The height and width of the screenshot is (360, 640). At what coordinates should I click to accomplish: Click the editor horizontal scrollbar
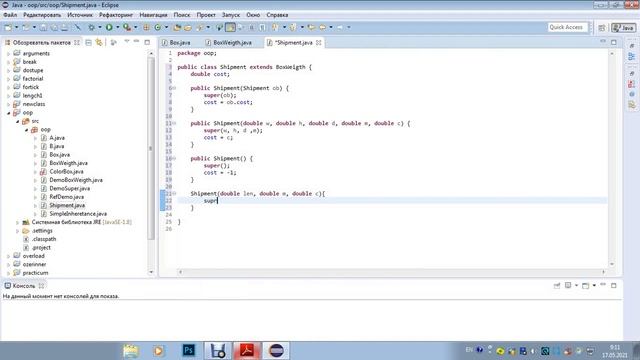392,272
